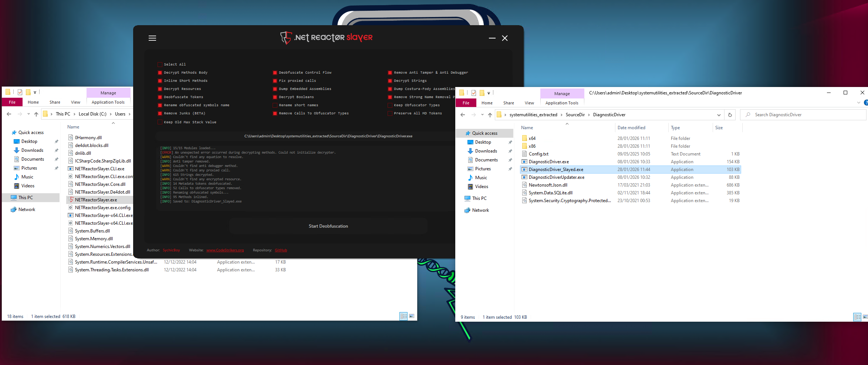Open recent locations dropdown in right explorer

pos(482,115)
